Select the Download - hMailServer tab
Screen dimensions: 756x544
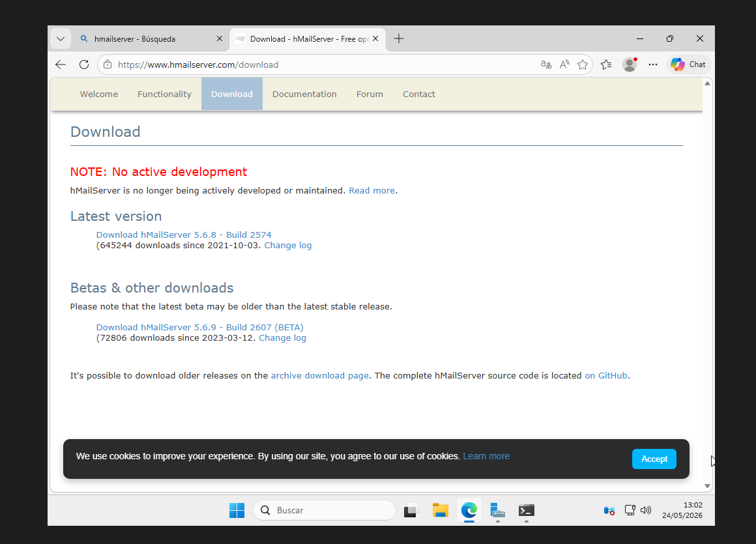308,38
